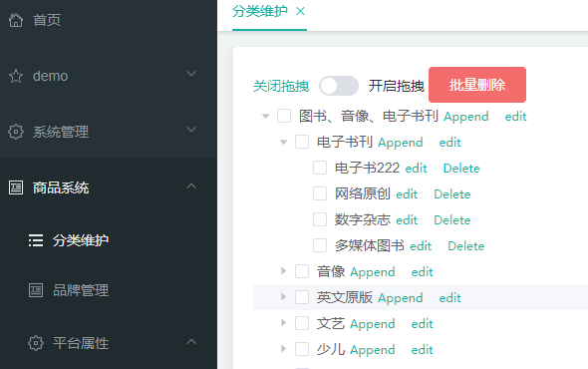The height and width of the screenshot is (369, 588).
Task: Click the 商品系统 menu icon
Action: point(16,187)
